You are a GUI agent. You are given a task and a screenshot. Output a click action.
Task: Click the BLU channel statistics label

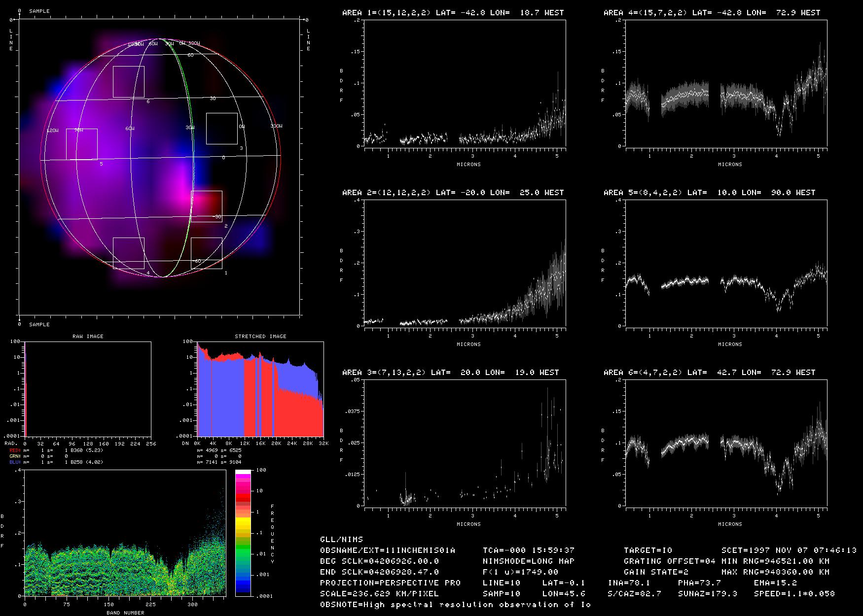click(x=16, y=462)
